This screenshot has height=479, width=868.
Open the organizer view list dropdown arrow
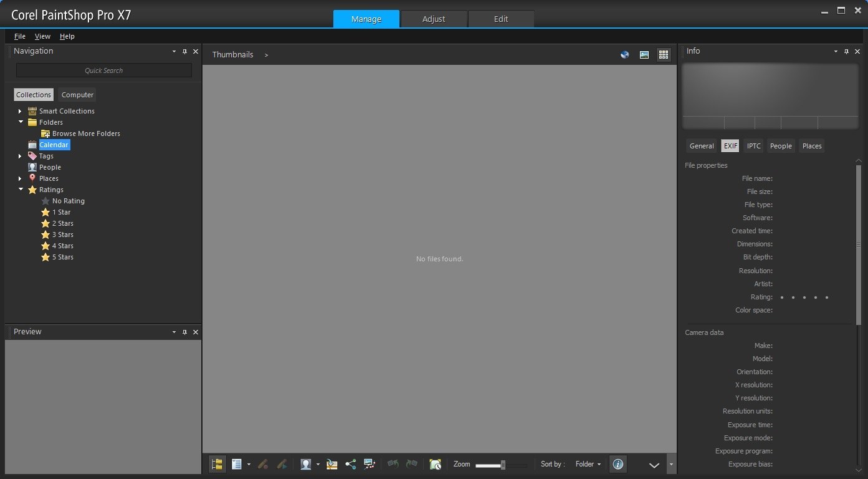[249, 465]
